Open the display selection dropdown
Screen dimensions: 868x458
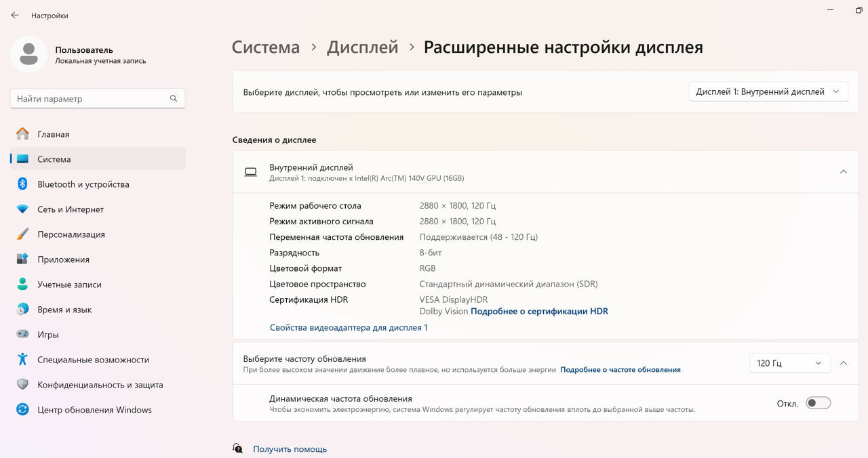click(x=768, y=91)
